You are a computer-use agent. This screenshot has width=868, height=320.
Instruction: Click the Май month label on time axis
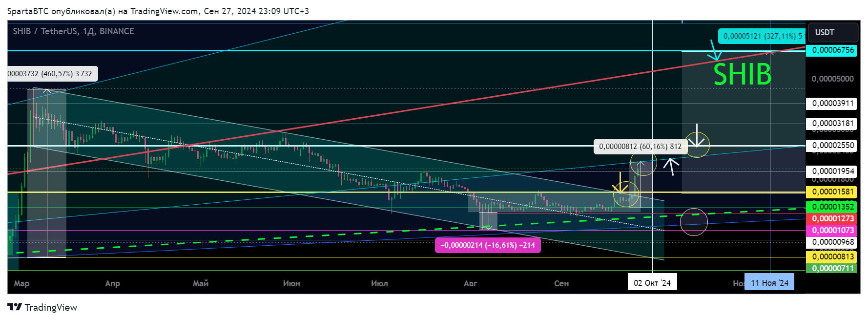coord(201,283)
